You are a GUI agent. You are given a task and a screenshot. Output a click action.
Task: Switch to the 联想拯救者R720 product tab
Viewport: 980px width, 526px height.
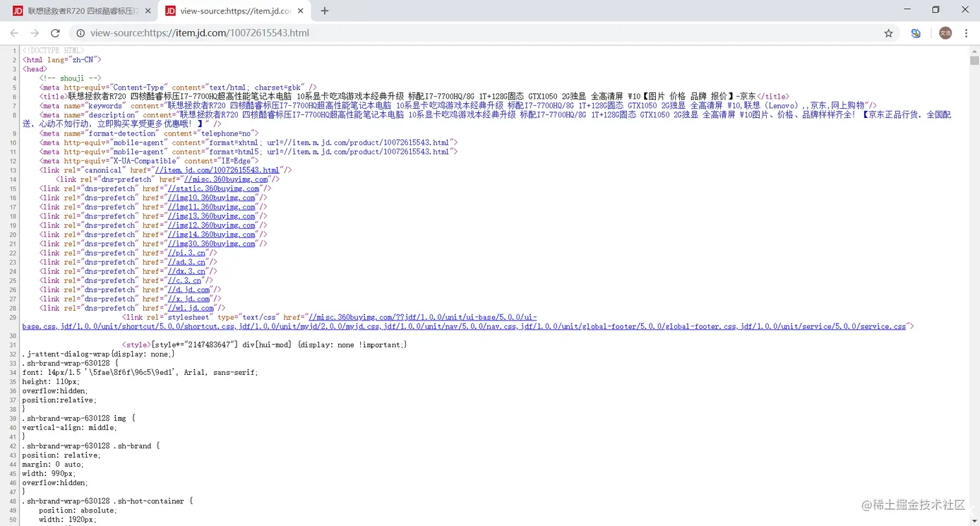coord(81,11)
